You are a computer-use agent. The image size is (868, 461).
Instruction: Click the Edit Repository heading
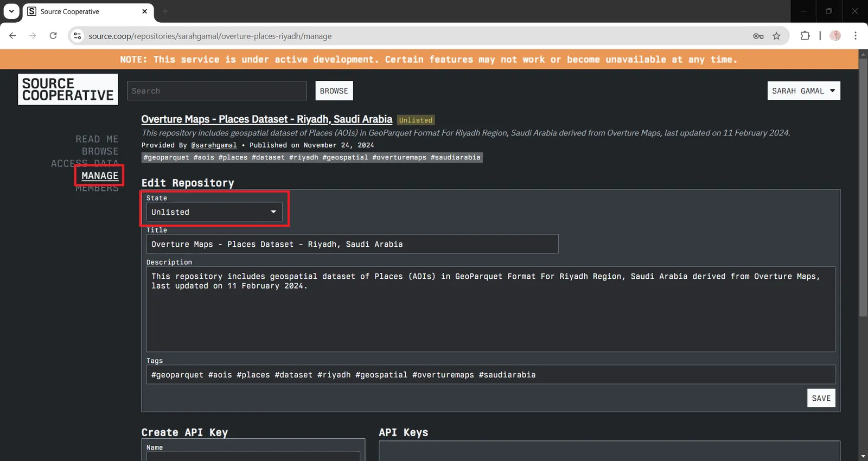188,183
